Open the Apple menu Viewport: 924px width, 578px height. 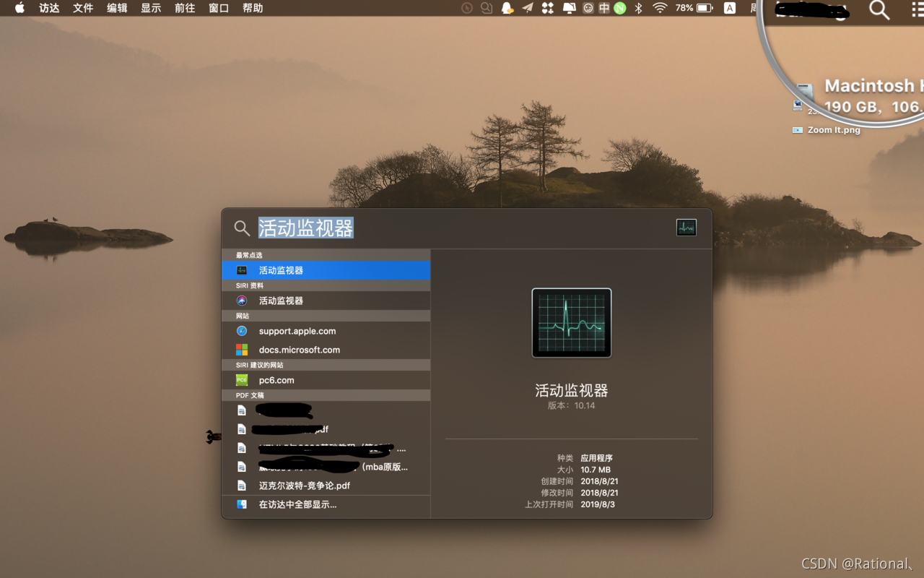19,8
